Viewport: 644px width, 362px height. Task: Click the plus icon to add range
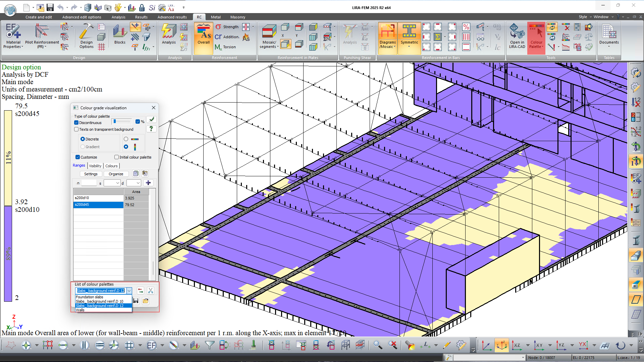148,183
